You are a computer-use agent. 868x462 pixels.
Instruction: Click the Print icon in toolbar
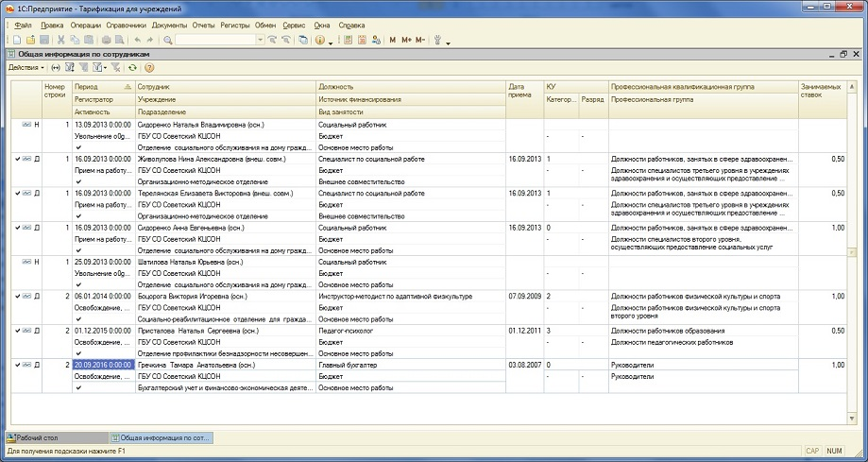tap(106, 40)
